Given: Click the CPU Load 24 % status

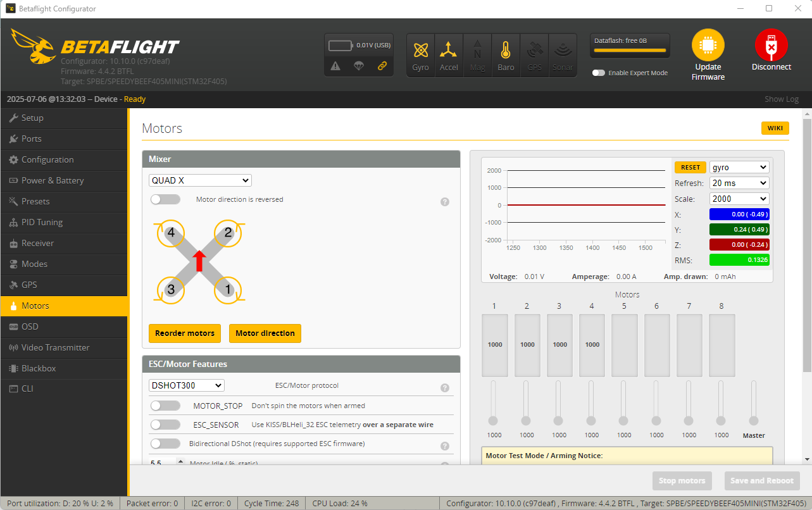Looking at the screenshot, I should [340, 504].
